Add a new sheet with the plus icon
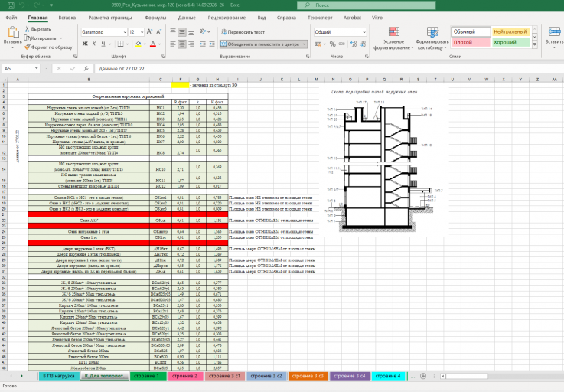The image size is (564, 392). (423, 376)
